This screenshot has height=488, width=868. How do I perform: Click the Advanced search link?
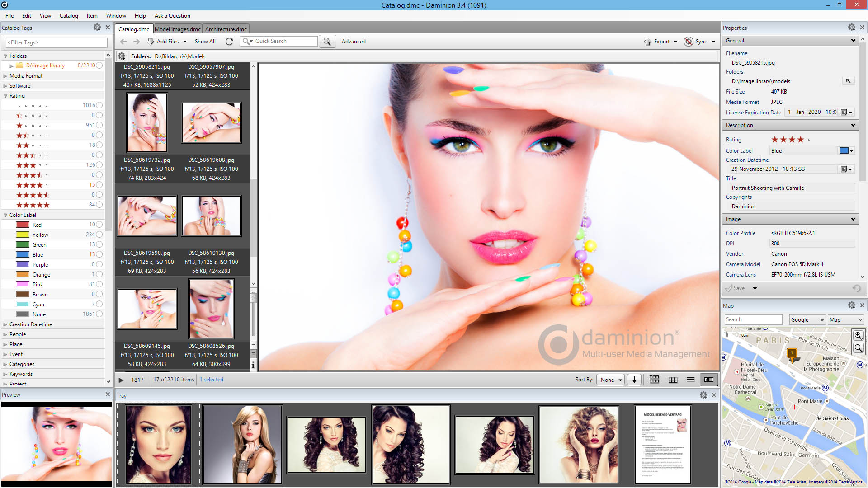coord(354,42)
